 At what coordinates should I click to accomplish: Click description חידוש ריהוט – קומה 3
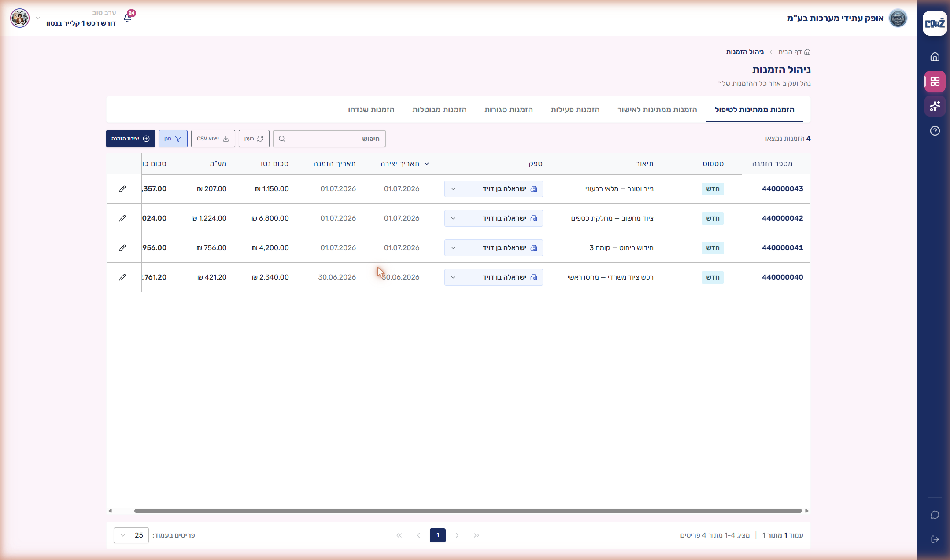point(621,248)
